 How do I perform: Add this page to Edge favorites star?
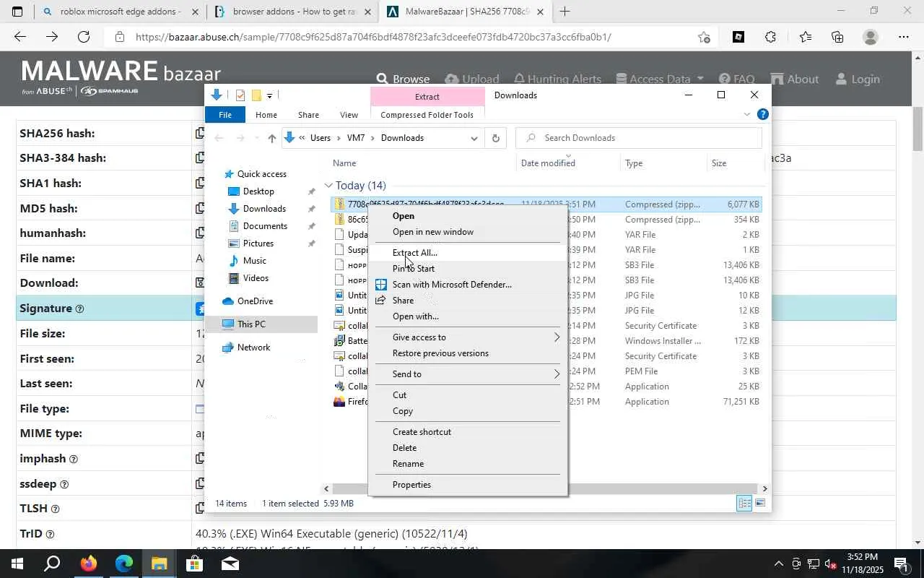pyautogui.click(x=704, y=37)
